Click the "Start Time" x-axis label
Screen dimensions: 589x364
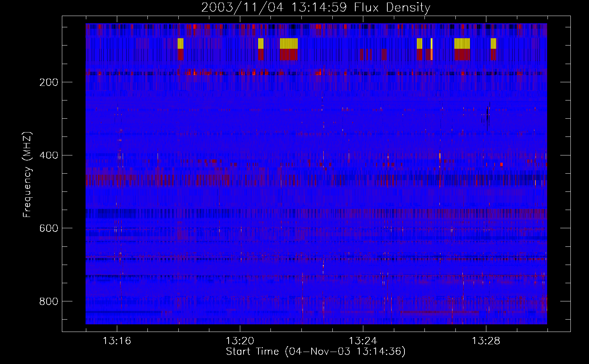(x=252, y=352)
